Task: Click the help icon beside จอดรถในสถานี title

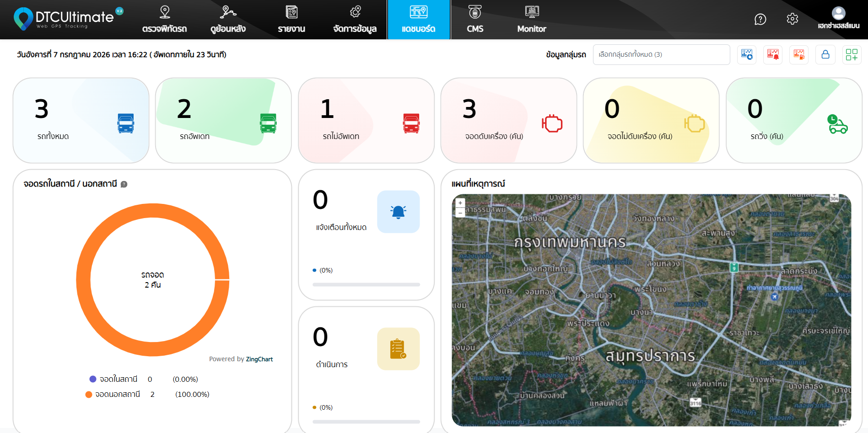Action: [x=124, y=184]
